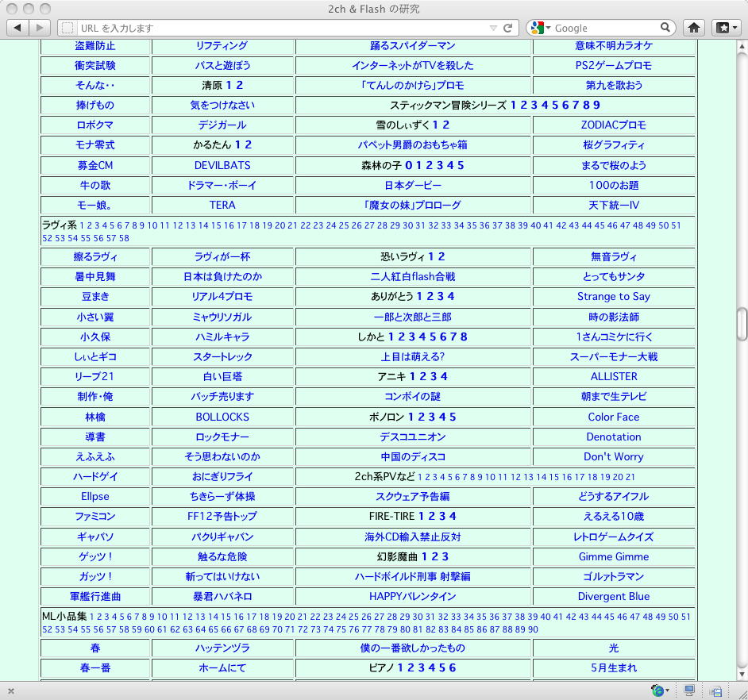Open the 無音ラヴィ link

(614, 256)
